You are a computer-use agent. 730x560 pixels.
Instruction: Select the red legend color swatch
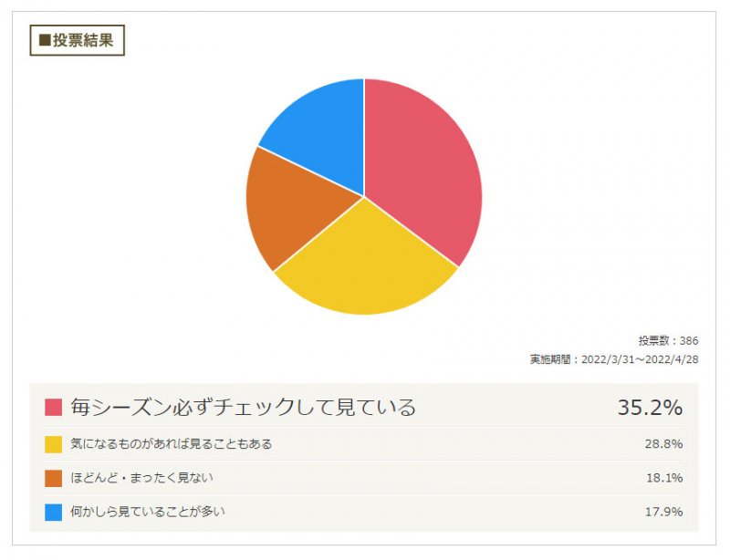coord(53,408)
